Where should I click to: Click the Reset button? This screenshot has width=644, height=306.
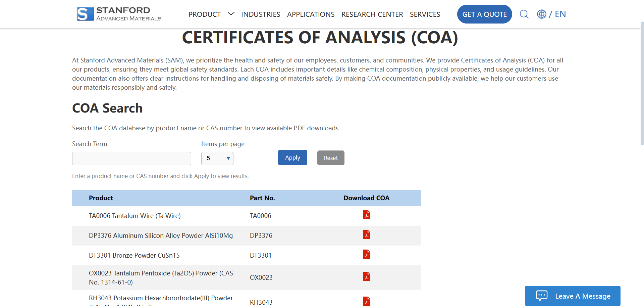coord(330,158)
